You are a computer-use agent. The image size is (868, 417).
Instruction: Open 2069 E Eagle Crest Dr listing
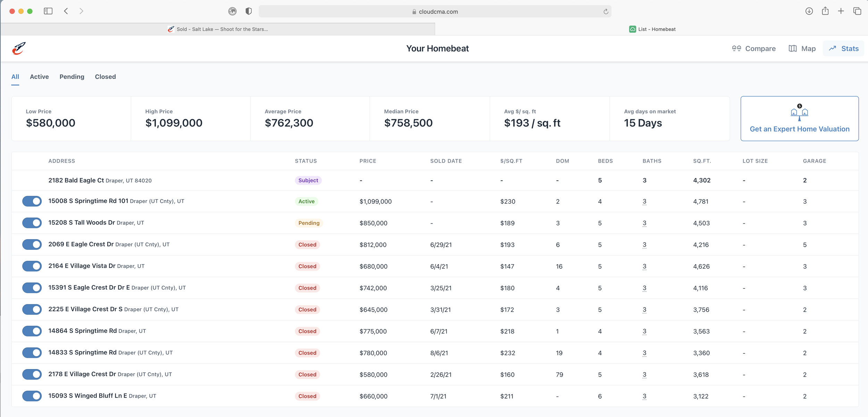coord(81,244)
